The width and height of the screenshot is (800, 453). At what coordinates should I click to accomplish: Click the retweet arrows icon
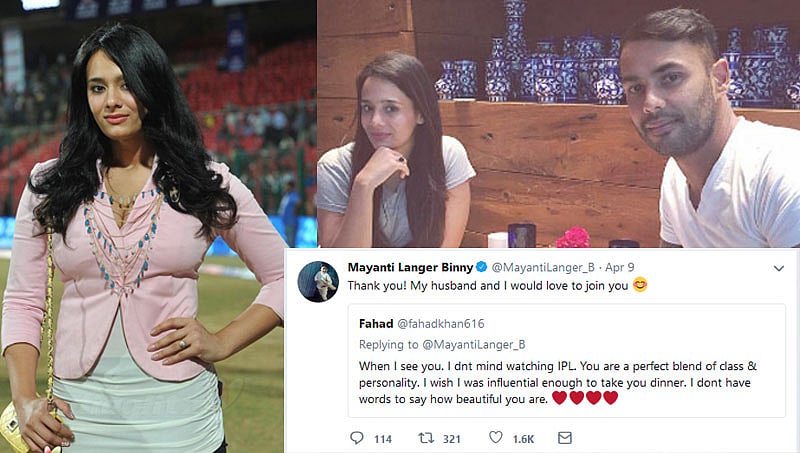point(426,437)
